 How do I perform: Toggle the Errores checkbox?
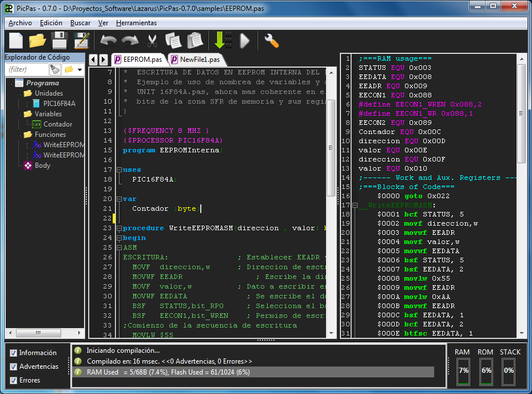(x=13, y=380)
